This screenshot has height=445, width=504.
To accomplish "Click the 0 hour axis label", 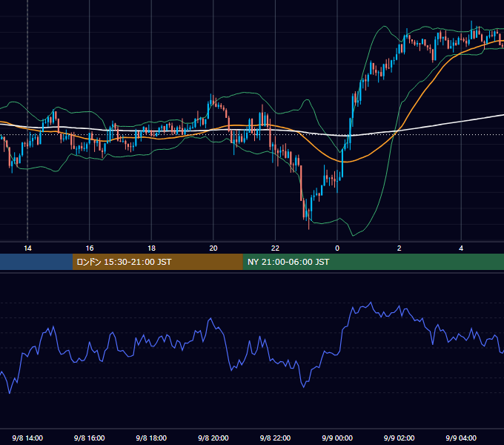I will (337, 248).
